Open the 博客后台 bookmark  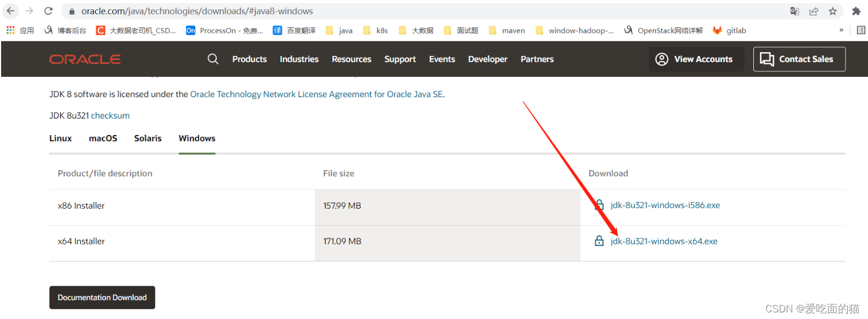[x=65, y=30]
